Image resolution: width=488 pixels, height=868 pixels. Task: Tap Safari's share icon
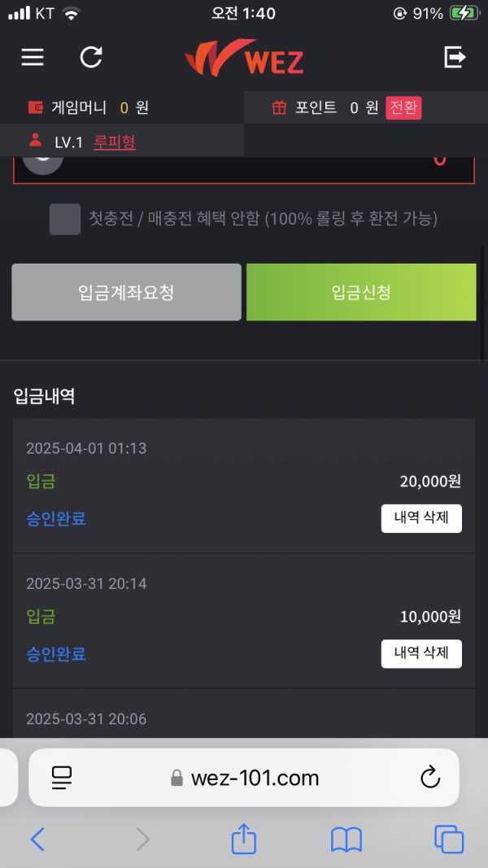pyautogui.click(x=244, y=839)
